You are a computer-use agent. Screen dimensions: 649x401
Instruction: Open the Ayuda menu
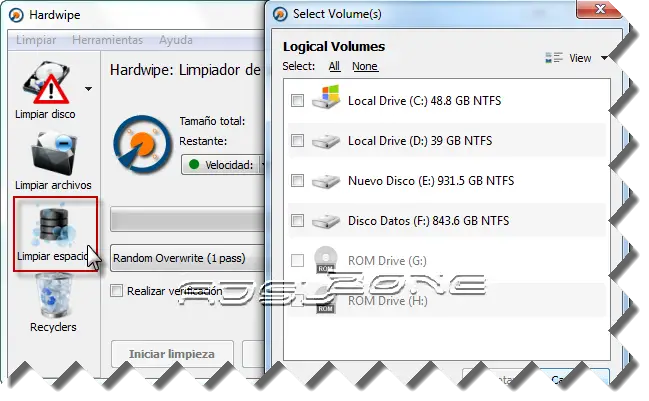[176, 40]
